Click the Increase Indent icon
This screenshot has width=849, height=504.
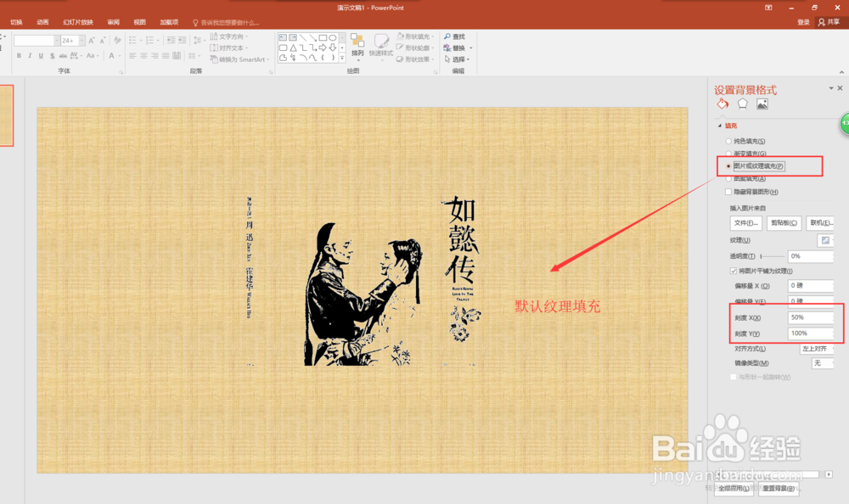point(182,41)
